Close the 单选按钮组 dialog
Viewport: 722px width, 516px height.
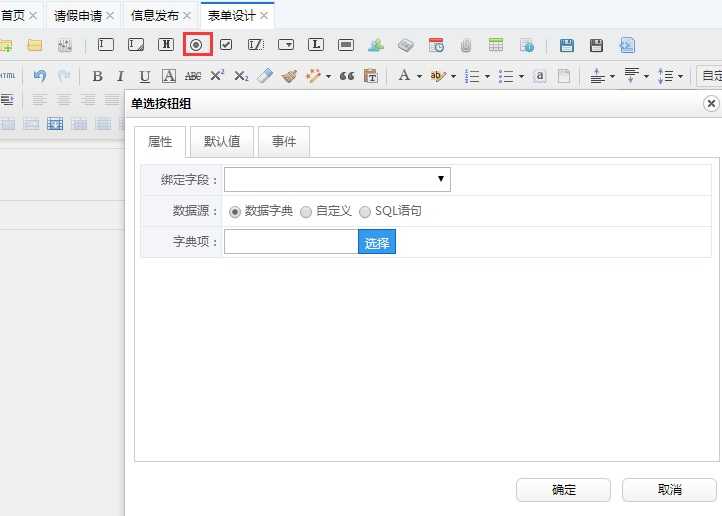click(x=711, y=104)
